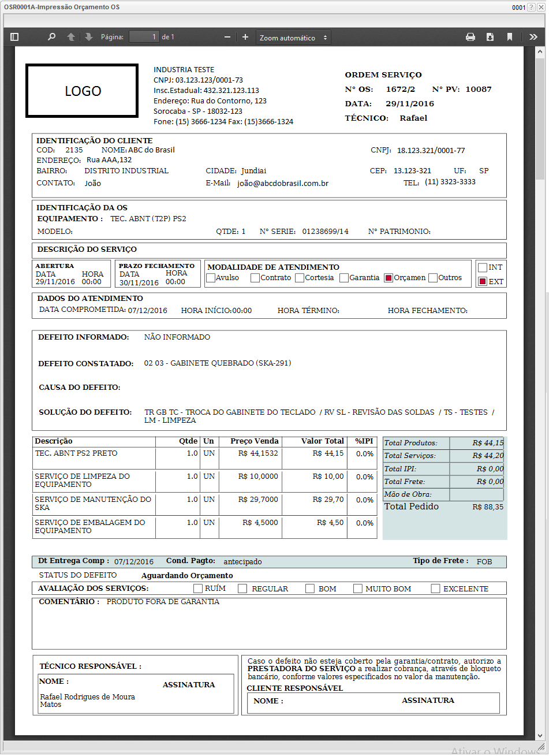The height and width of the screenshot is (756, 549).
Task: Go to the next page
Action: click(88, 37)
